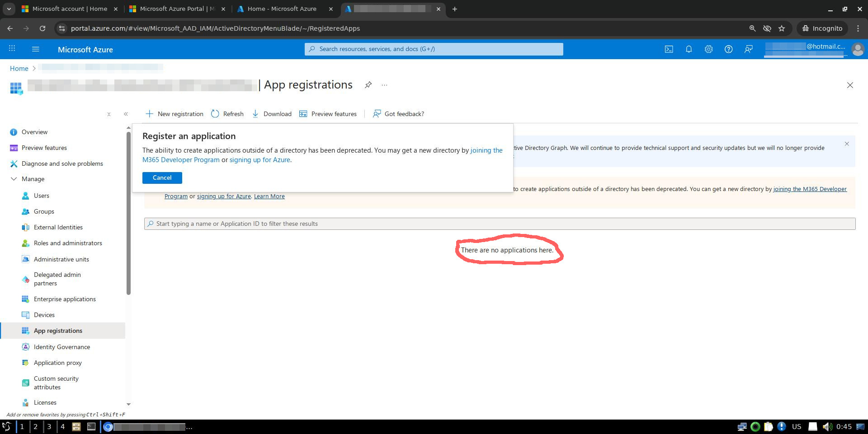The height and width of the screenshot is (434, 868).
Task: Reload the page in the browser
Action: pyautogui.click(x=42, y=28)
